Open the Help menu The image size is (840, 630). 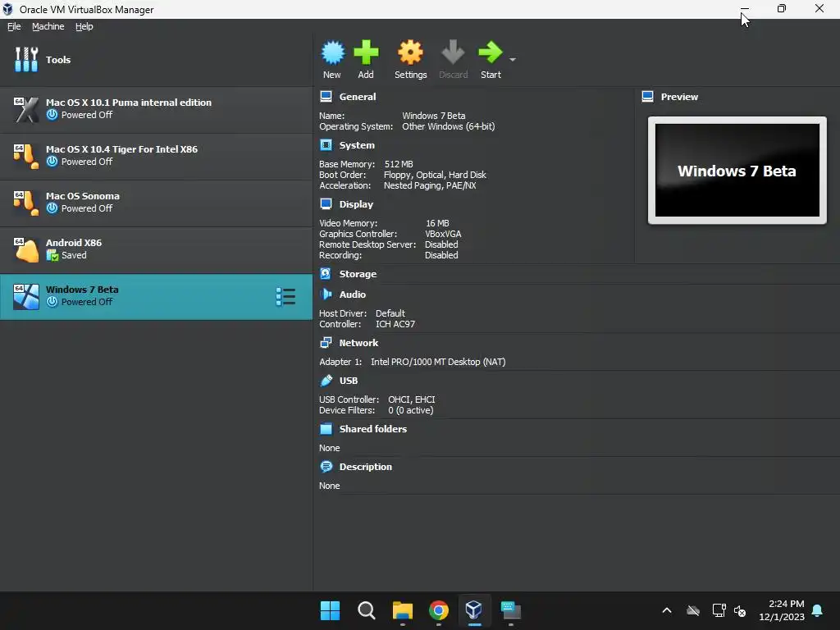pos(84,26)
